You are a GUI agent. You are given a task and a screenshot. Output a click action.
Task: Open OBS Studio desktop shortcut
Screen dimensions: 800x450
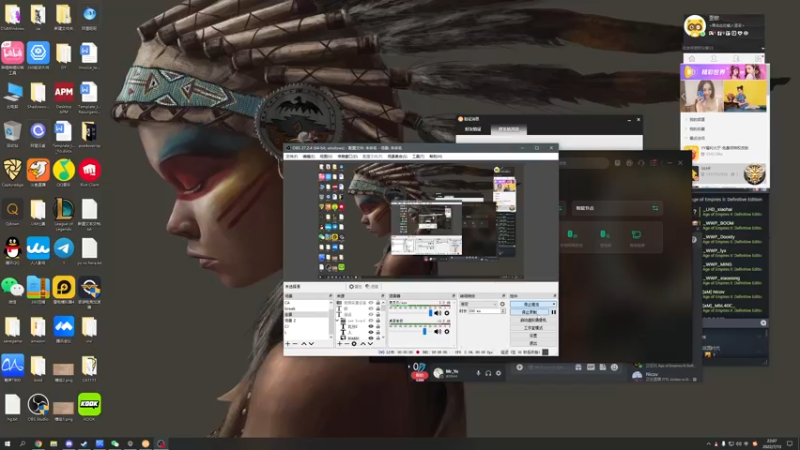coord(38,407)
